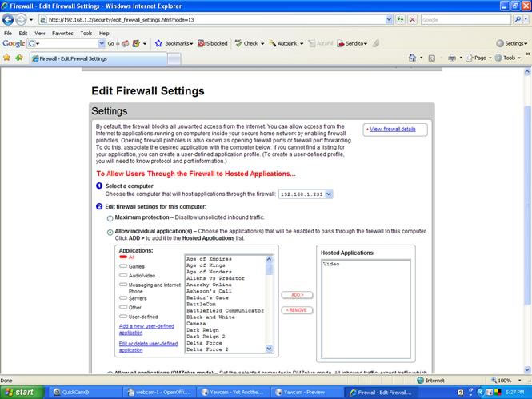Click the Stop loading X icon
Viewport: 532px width, 399px height.
412,20
